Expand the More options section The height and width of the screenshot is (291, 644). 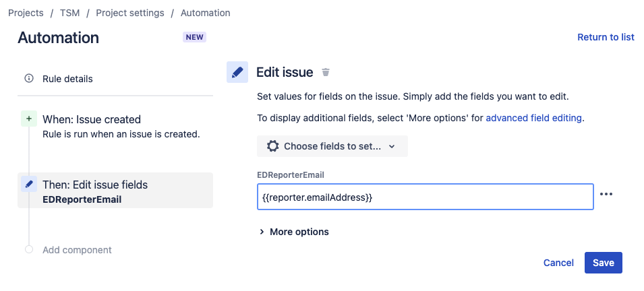click(294, 232)
